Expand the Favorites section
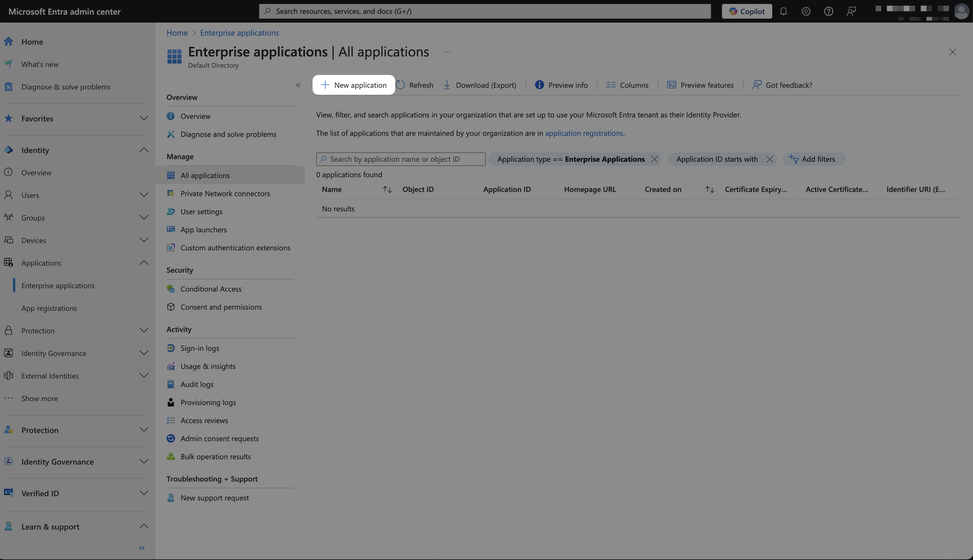 tap(143, 119)
